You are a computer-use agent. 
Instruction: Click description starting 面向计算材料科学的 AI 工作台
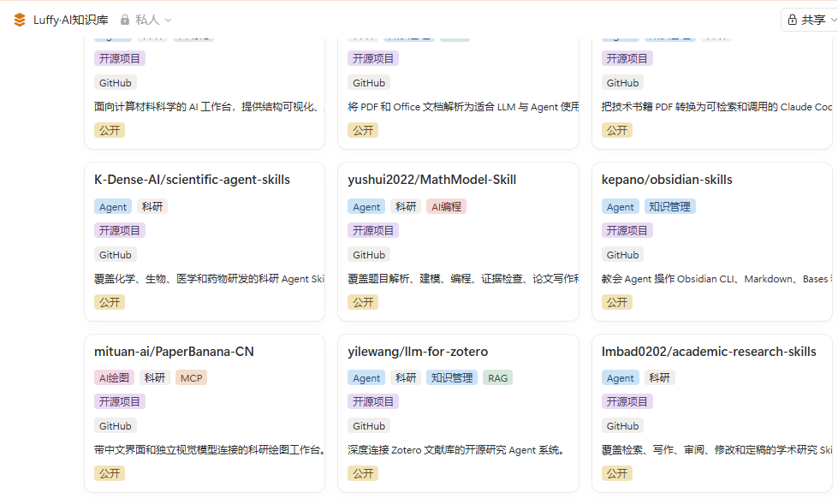pos(209,107)
